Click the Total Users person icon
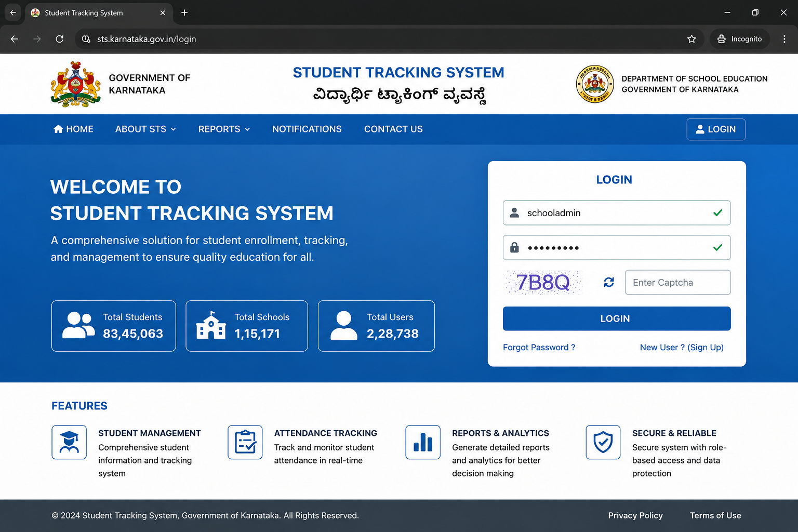 pyautogui.click(x=344, y=326)
